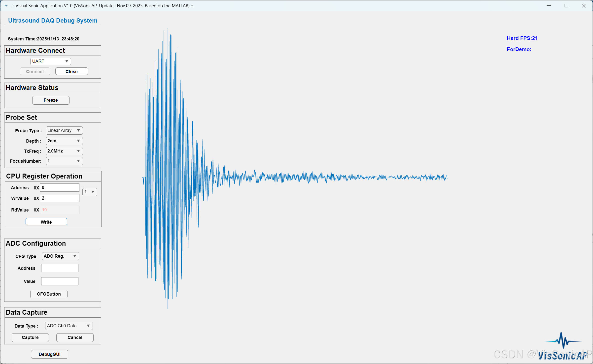The height and width of the screenshot is (364, 593).
Task: Open the Depth 2cm dropdown
Action: pyautogui.click(x=64, y=141)
